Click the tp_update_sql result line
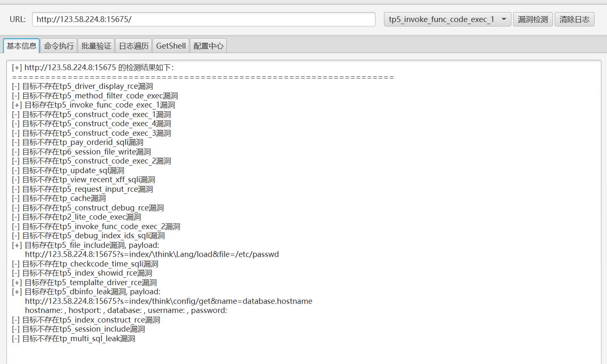This screenshot has height=364, width=607. pos(68,171)
